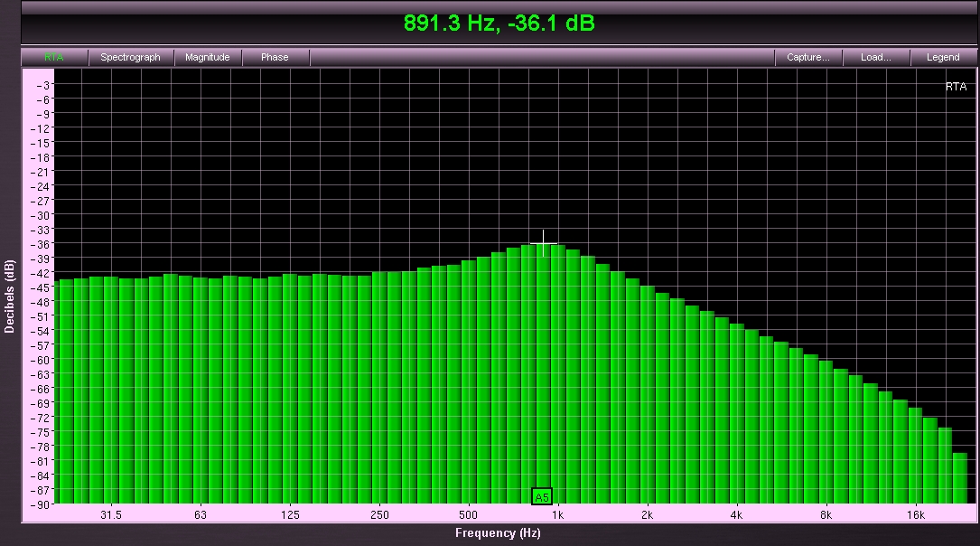Click the green 891.3 Hz readout display
Screen dimensions: 980x546
[x=499, y=24]
